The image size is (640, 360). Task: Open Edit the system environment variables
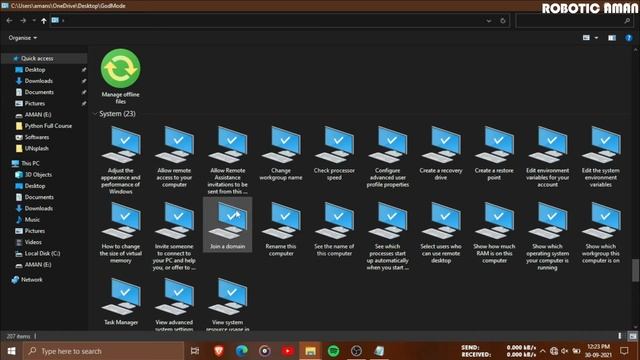(601, 157)
